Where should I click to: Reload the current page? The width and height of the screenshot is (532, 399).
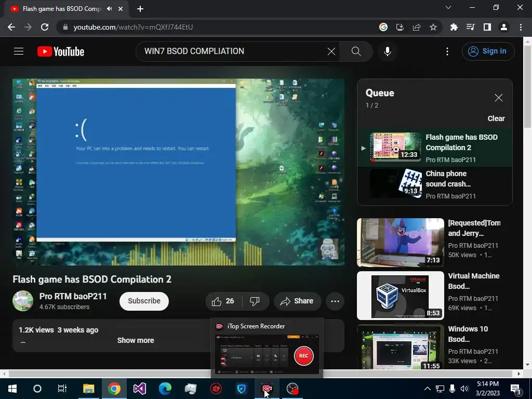(45, 27)
